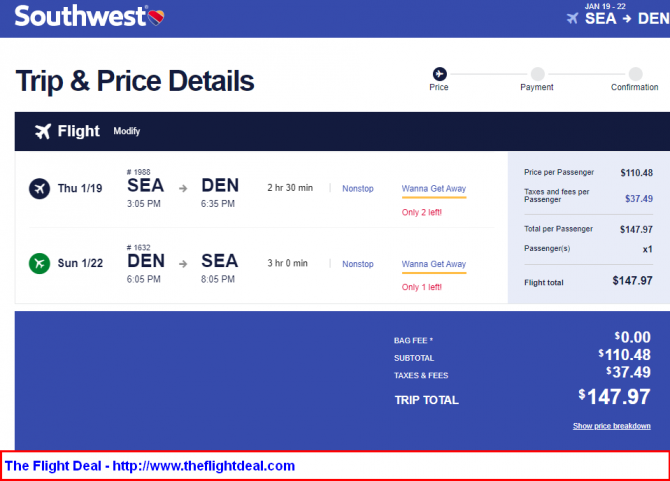Expand Show price breakdown
Viewport: 670px width, 481px height.
click(611, 426)
